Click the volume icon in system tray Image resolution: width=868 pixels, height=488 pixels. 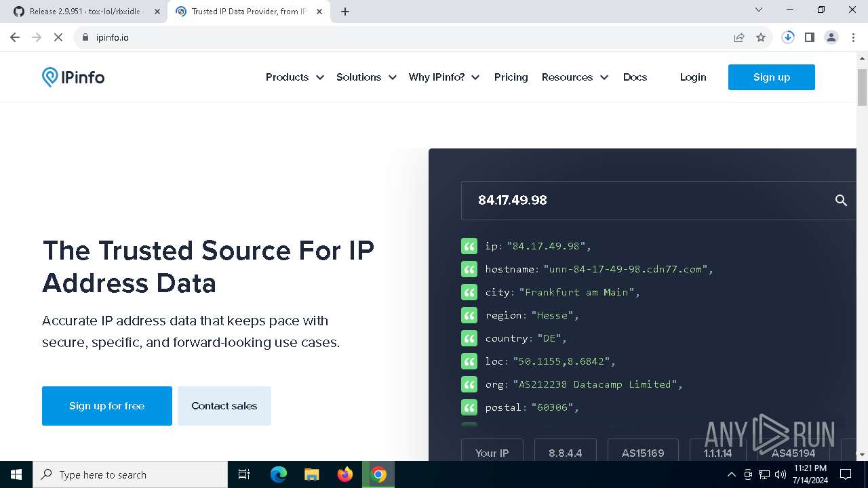click(x=781, y=474)
